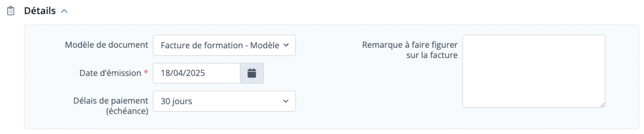The height and width of the screenshot is (134, 644).
Task: Open the calendar date picker icon
Action: pyautogui.click(x=252, y=73)
